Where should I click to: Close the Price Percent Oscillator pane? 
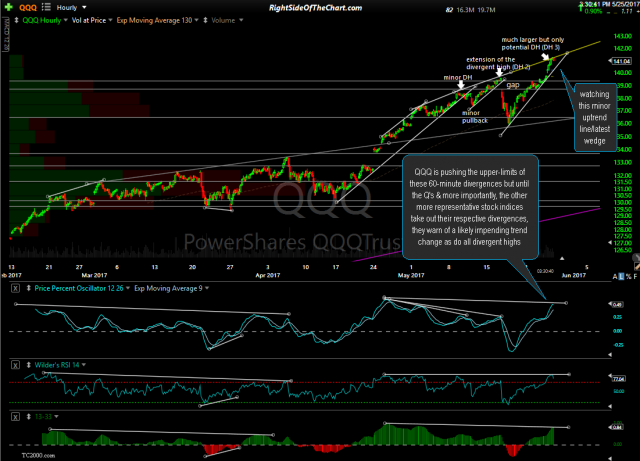coord(15,288)
